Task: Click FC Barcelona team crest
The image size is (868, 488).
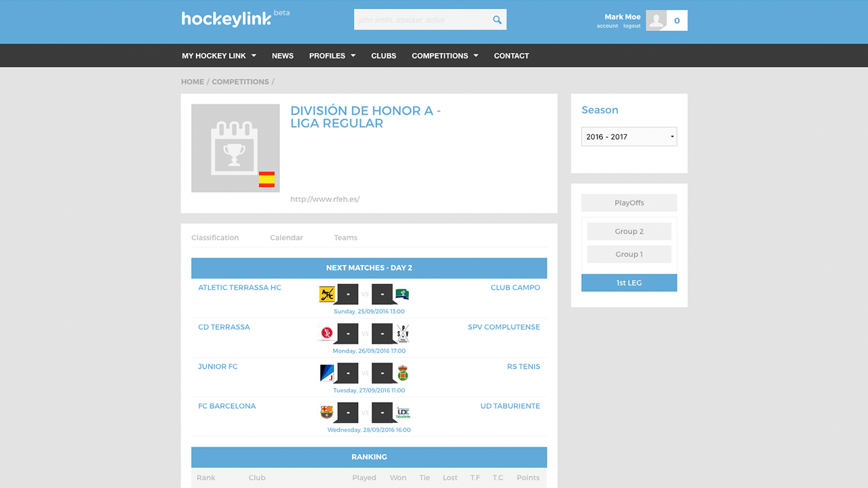Action: 327,412
